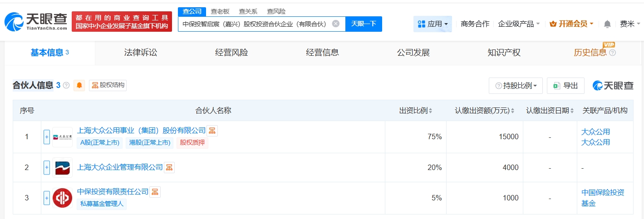Click the orange alert bell beside 合伙人信息
Image resolution: width=644 pixels, height=219 pixels.
79,85
